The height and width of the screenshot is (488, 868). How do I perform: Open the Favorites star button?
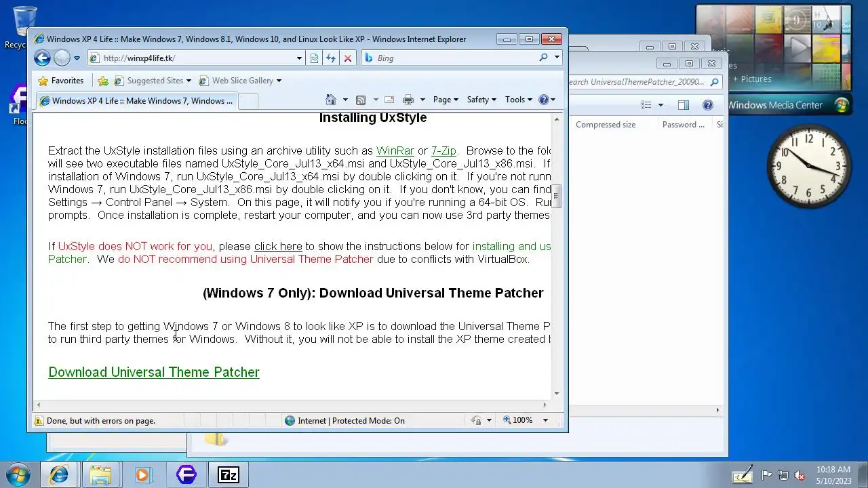coord(60,81)
